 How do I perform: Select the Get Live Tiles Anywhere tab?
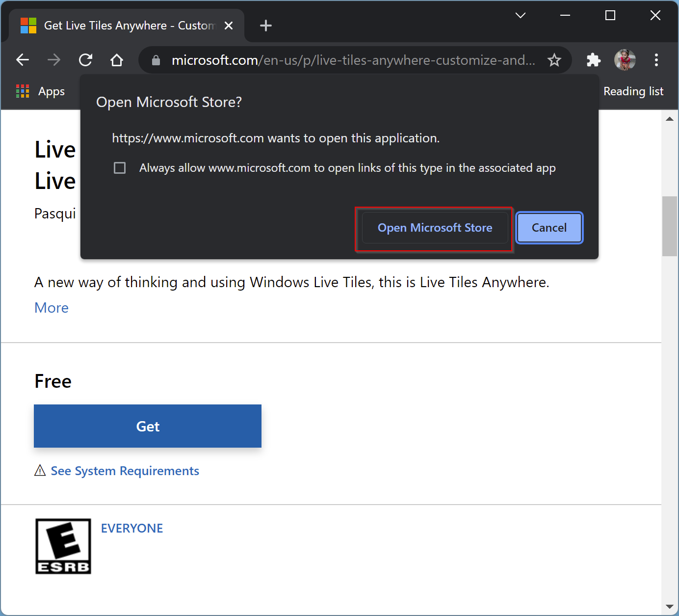127,26
